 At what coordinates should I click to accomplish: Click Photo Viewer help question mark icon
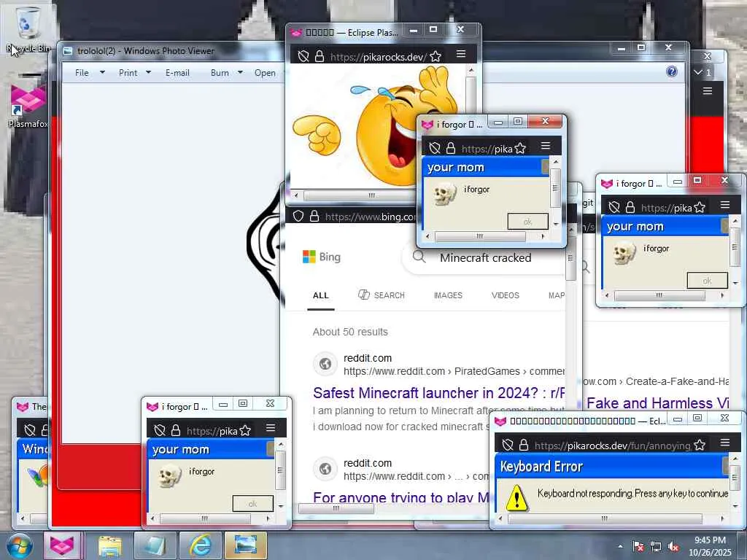coord(672,71)
